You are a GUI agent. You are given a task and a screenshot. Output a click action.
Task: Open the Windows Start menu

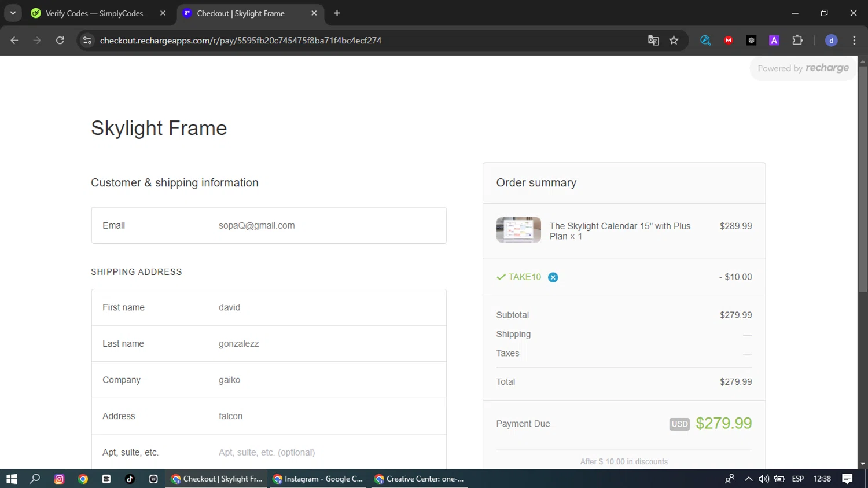[x=12, y=479]
